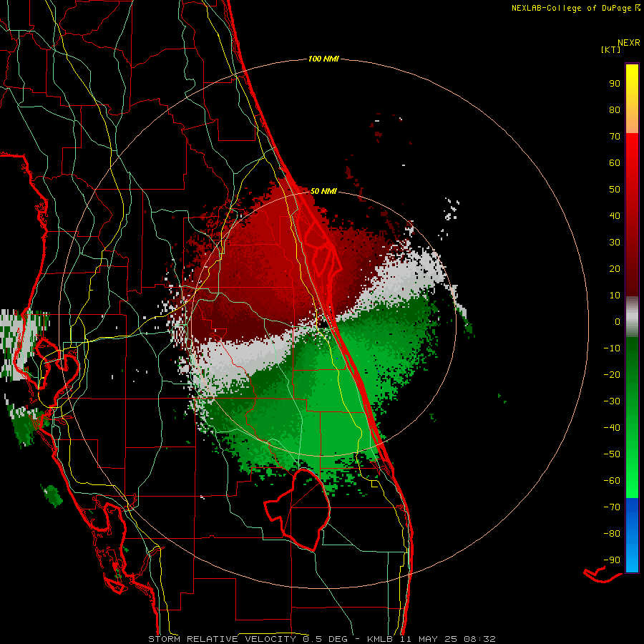This screenshot has height=644, width=644.
Task: Click the -20 value on velocity scale
Action: [612, 375]
